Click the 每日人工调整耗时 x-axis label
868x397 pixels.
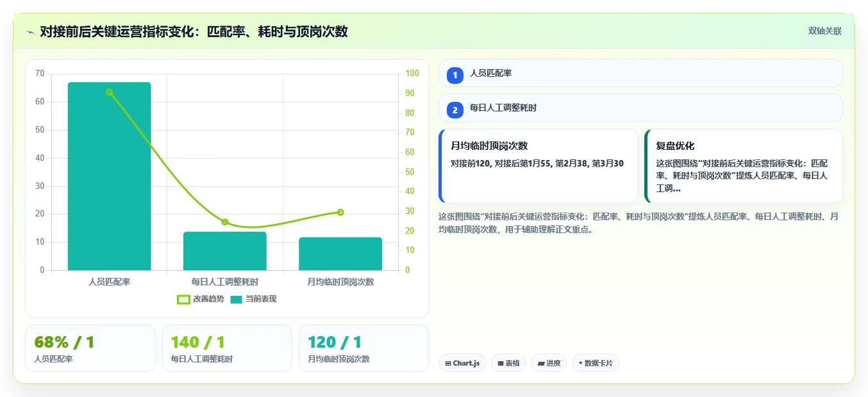coord(225,282)
